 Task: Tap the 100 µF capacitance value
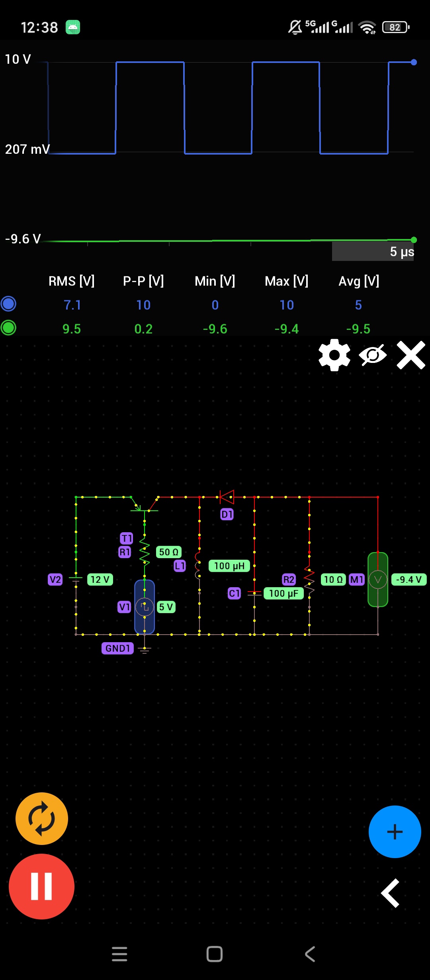coord(284,594)
